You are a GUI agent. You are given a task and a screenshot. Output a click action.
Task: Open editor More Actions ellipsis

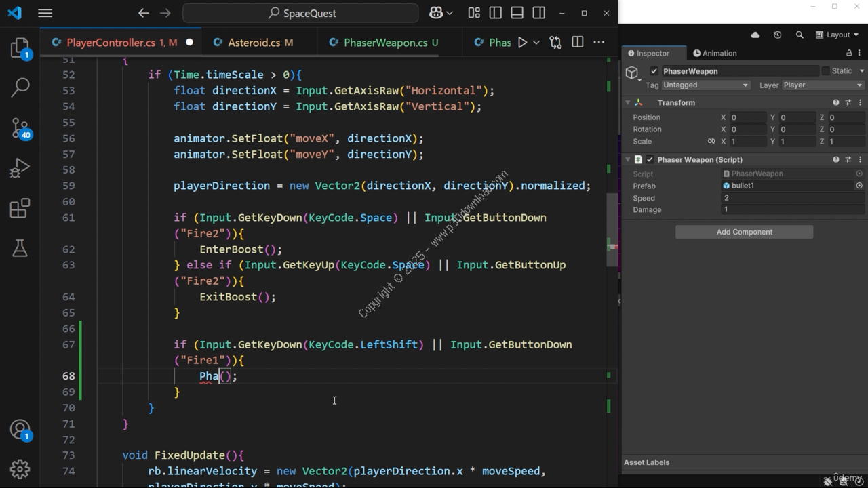pyautogui.click(x=599, y=42)
